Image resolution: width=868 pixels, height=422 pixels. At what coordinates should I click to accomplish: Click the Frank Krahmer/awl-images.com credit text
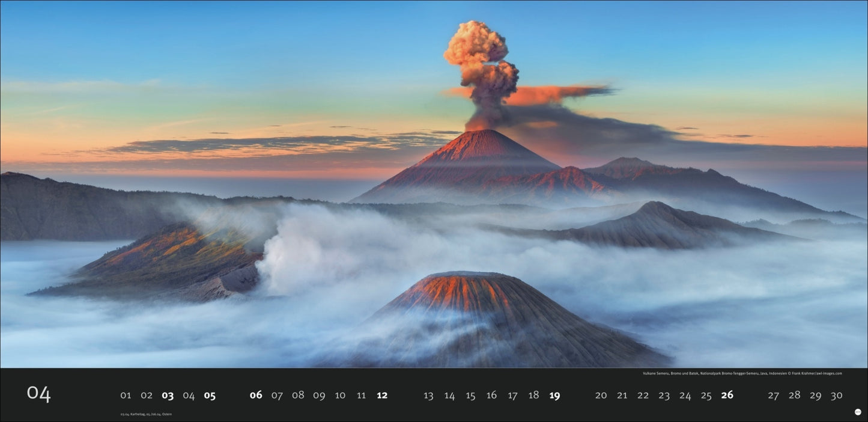coord(817,373)
